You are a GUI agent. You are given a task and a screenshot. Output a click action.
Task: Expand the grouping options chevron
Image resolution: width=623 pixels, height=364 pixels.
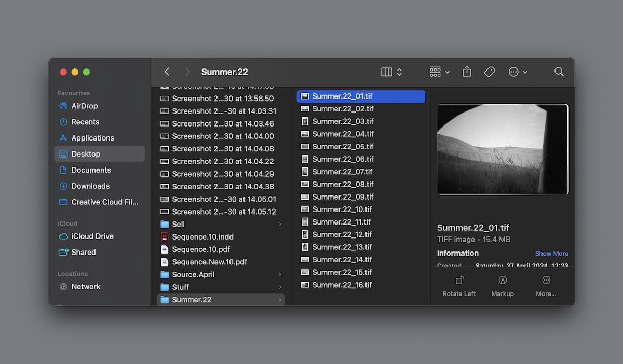coord(447,72)
